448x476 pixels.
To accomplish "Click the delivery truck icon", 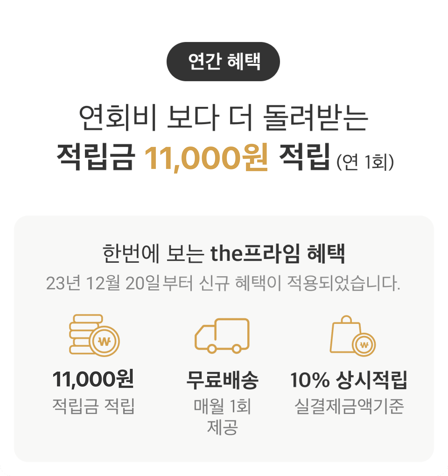I will (222, 336).
